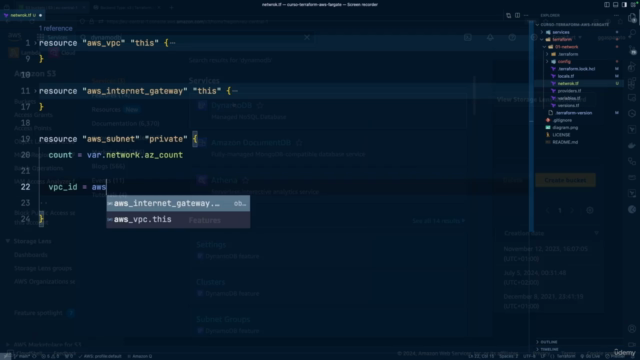640x360 pixels.
Task: Open the Source Control view icon
Action: click(x=632, y=51)
